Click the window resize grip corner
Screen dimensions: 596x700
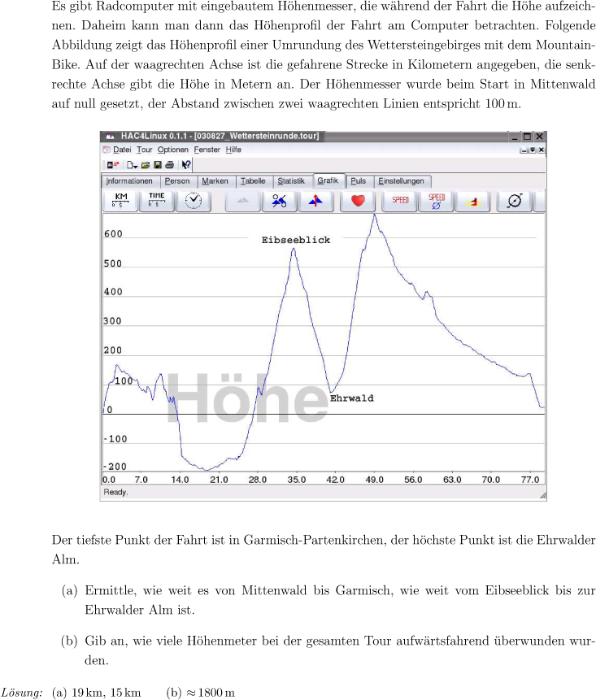(542, 496)
